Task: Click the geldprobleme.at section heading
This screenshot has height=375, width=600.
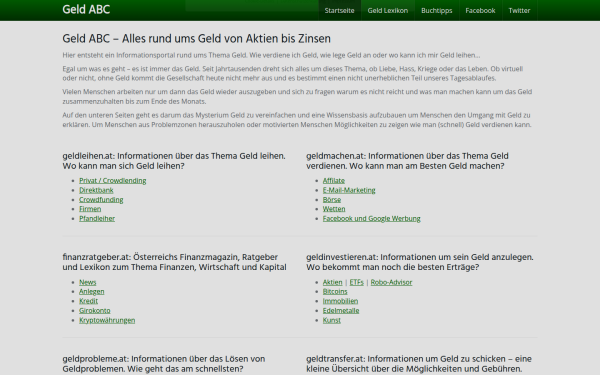Action: coord(164,364)
